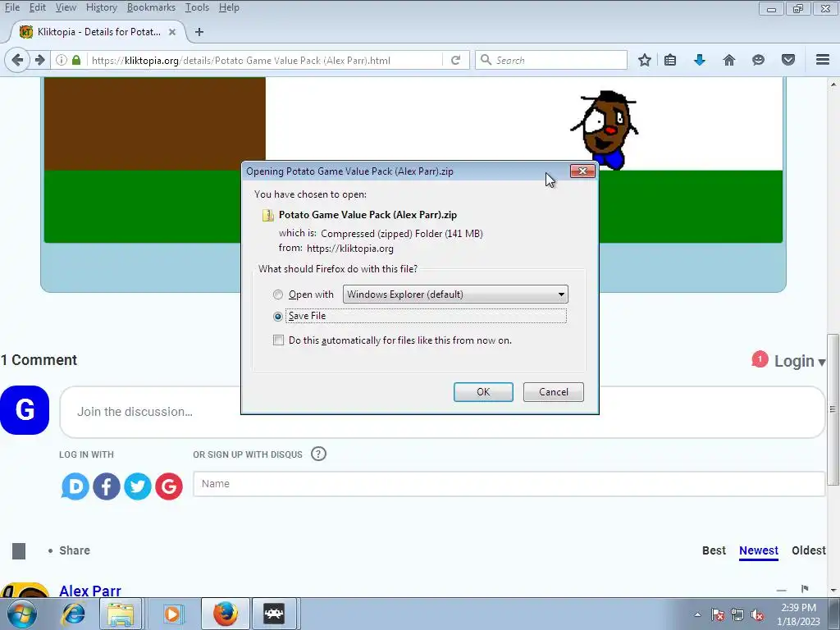
Task: Click the RetroArch invader taskbar icon
Action: click(274, 614)
